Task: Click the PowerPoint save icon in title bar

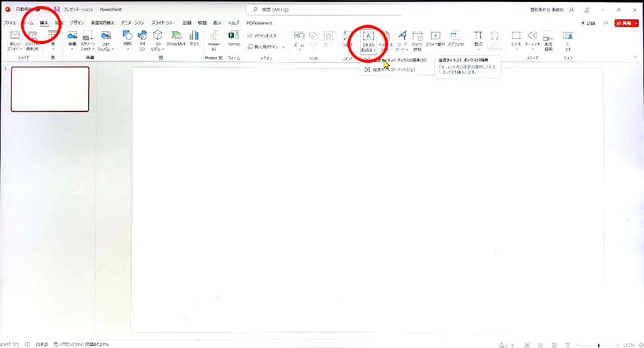Action: tap(57, 9)
